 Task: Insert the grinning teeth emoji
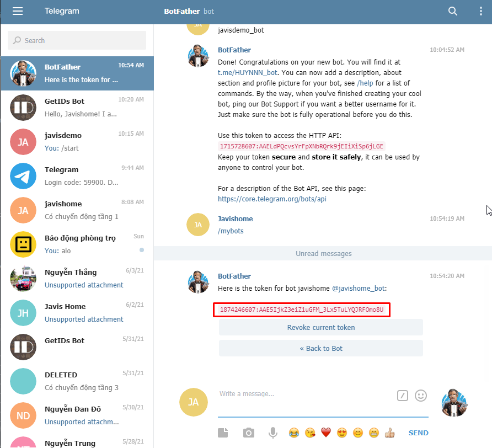point(374,433)
